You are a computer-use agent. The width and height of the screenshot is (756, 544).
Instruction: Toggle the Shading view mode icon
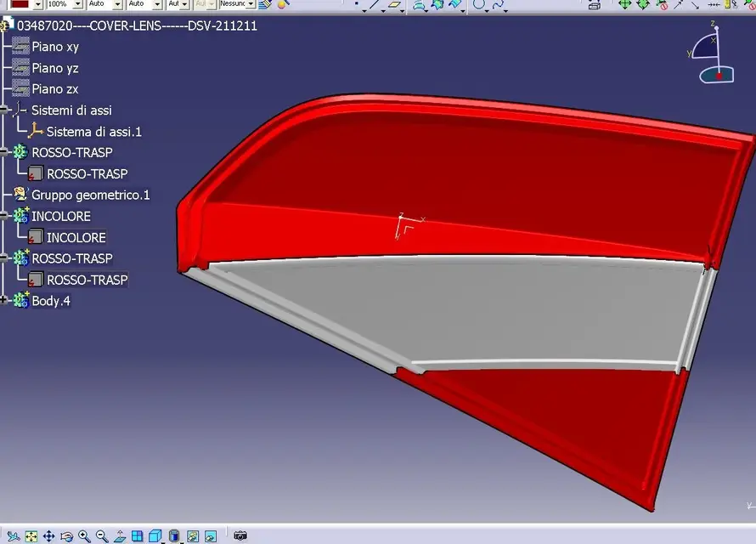174,536
